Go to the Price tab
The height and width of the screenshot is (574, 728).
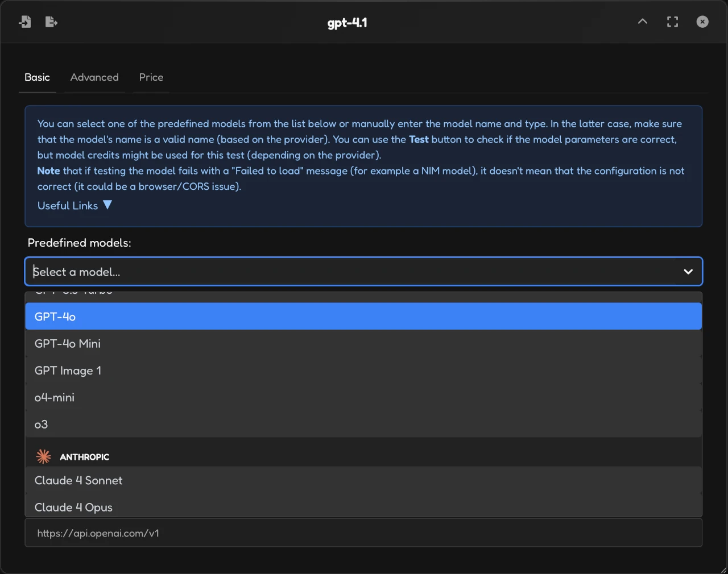[x=151, y=77]
